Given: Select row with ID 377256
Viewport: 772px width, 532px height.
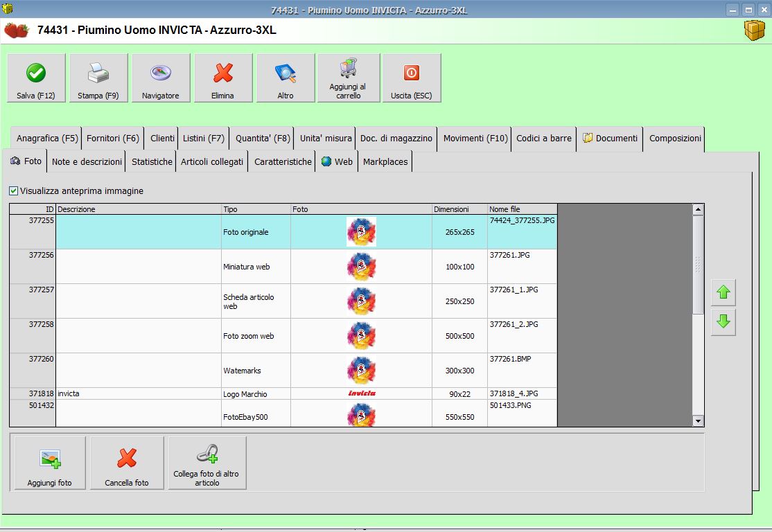Looking at the screenshot, I should click(x=283, y=266).
